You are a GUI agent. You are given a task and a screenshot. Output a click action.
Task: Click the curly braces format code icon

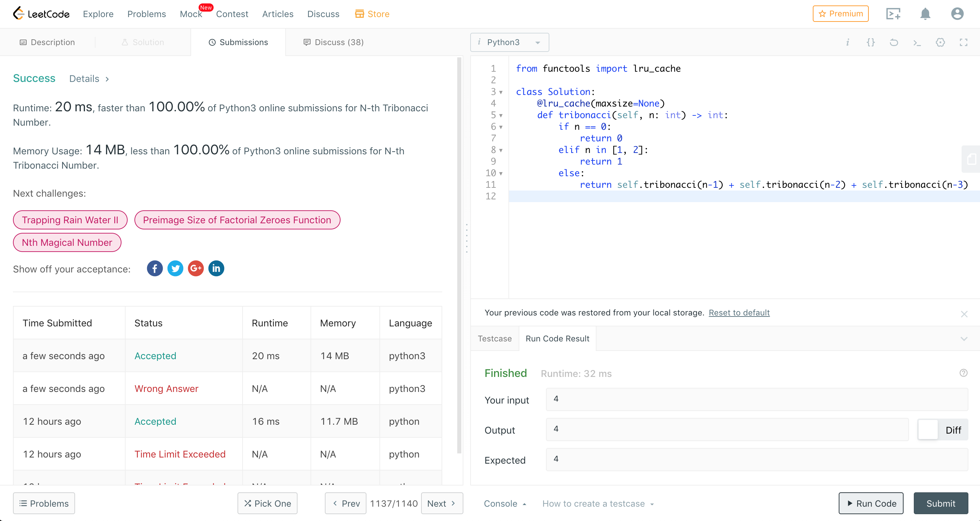coord(870,42)
